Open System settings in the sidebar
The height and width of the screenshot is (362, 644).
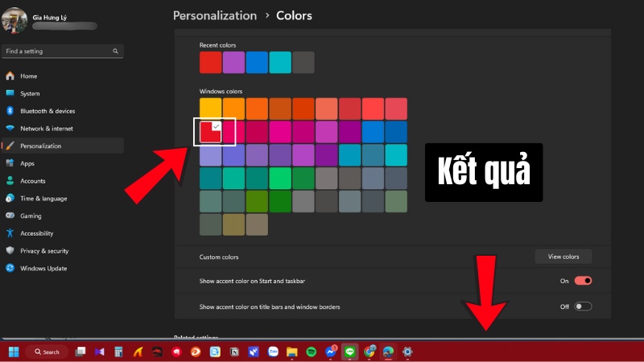coord(63,93)
